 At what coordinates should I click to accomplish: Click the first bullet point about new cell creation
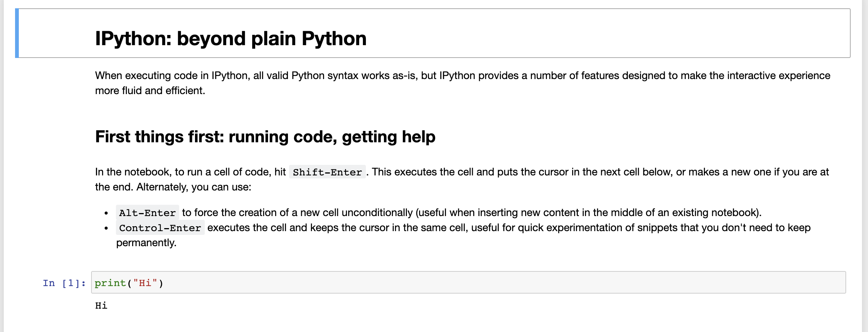pyautogui.click(x=439, y=213)
